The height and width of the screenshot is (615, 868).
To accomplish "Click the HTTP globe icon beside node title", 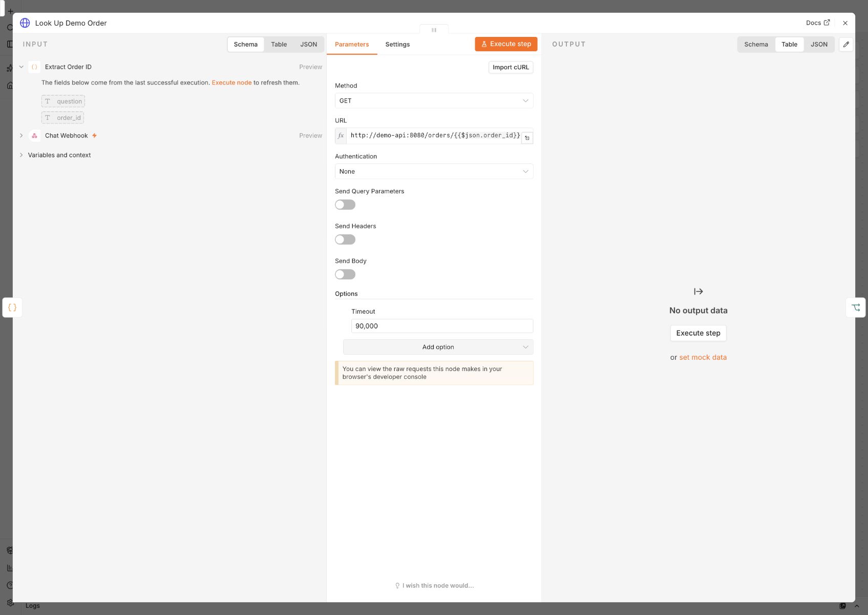I will pyautogui.click(x=25, y=23).
